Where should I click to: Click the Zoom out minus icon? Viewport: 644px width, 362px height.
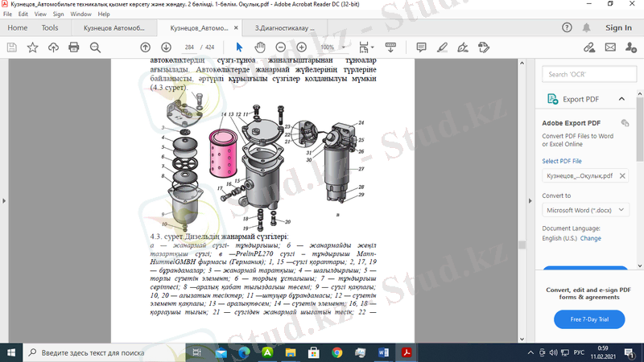[x=280, y=47]
